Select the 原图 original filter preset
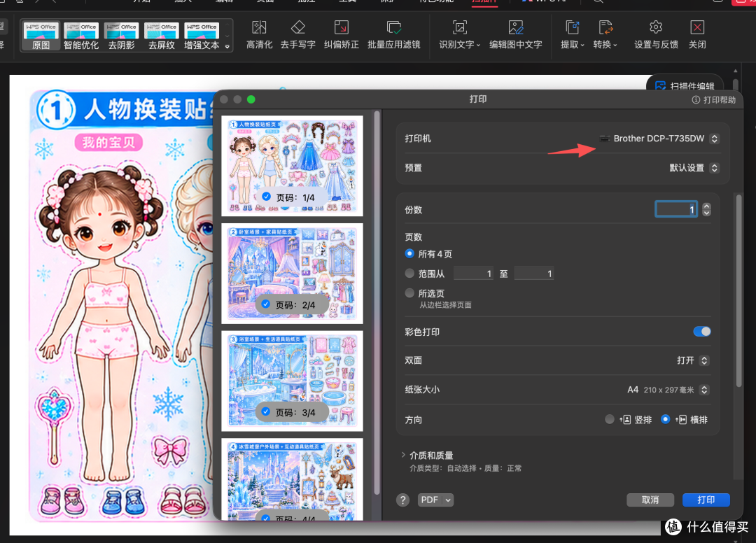 [41, 36]
